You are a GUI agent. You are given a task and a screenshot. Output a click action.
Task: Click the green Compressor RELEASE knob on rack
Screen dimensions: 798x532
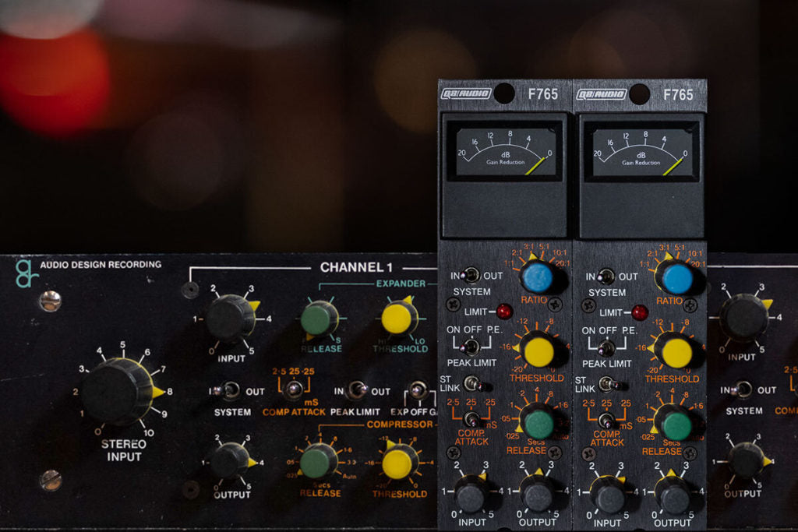318,462
